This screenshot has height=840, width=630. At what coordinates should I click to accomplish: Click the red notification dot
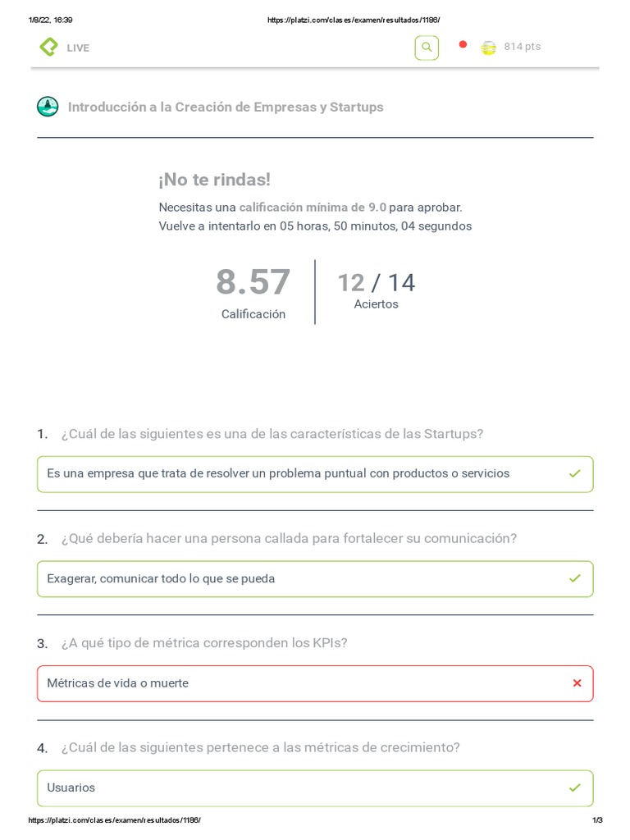point(463,44)
